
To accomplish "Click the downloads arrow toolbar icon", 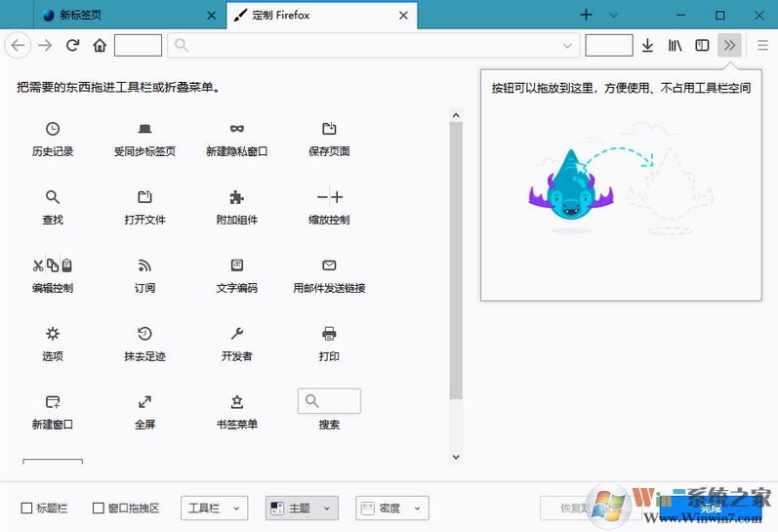I will (x=647, y=46).
